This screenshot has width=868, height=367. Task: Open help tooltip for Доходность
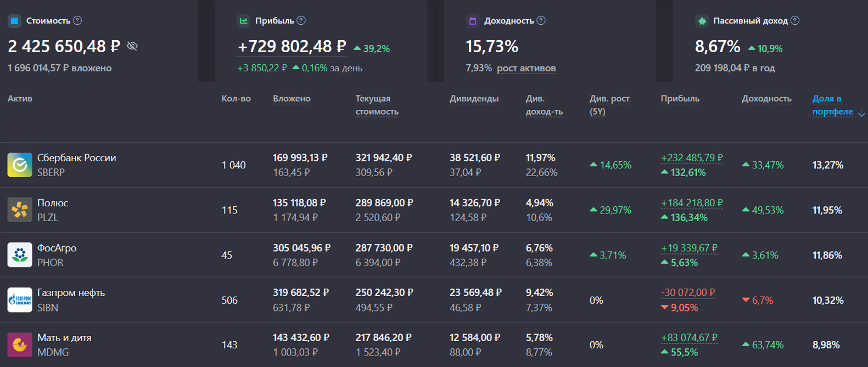tap(541, 20)
